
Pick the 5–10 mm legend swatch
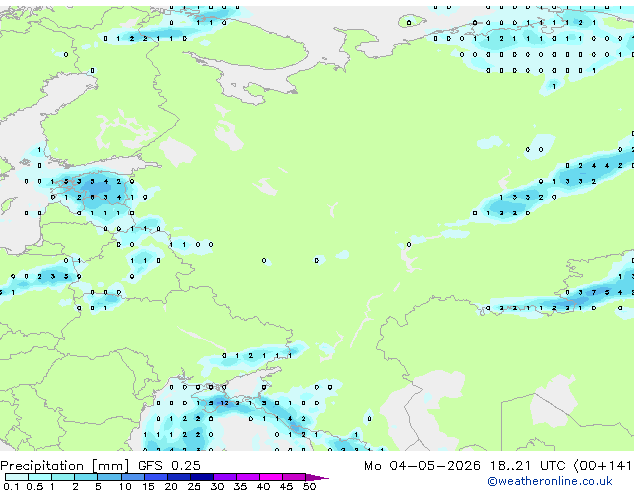point(109,477)
